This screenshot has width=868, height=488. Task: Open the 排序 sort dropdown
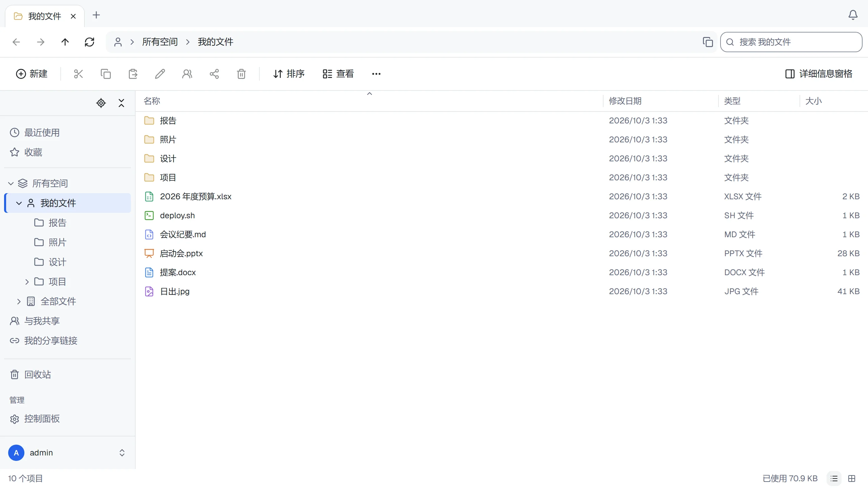coord(289,74)
